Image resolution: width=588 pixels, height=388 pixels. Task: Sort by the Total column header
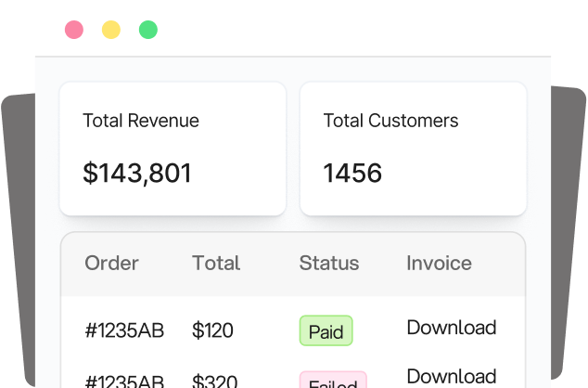216,263
